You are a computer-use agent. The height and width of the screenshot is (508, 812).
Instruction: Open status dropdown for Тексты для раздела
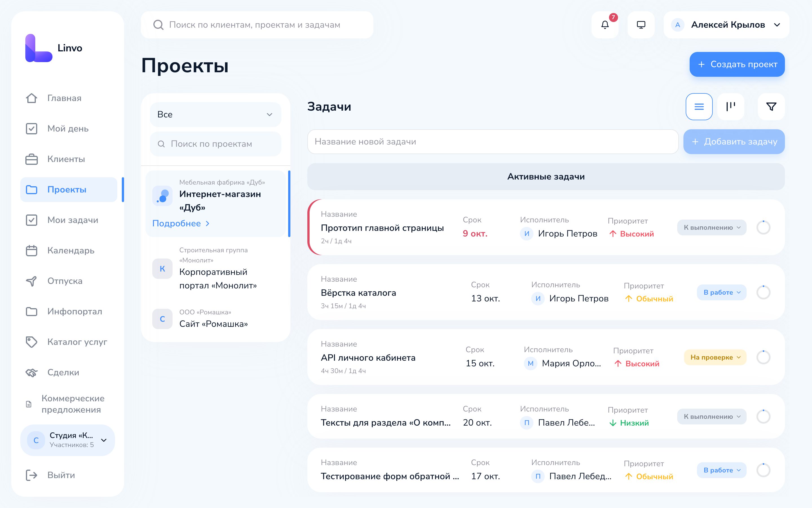click(712, 417)
